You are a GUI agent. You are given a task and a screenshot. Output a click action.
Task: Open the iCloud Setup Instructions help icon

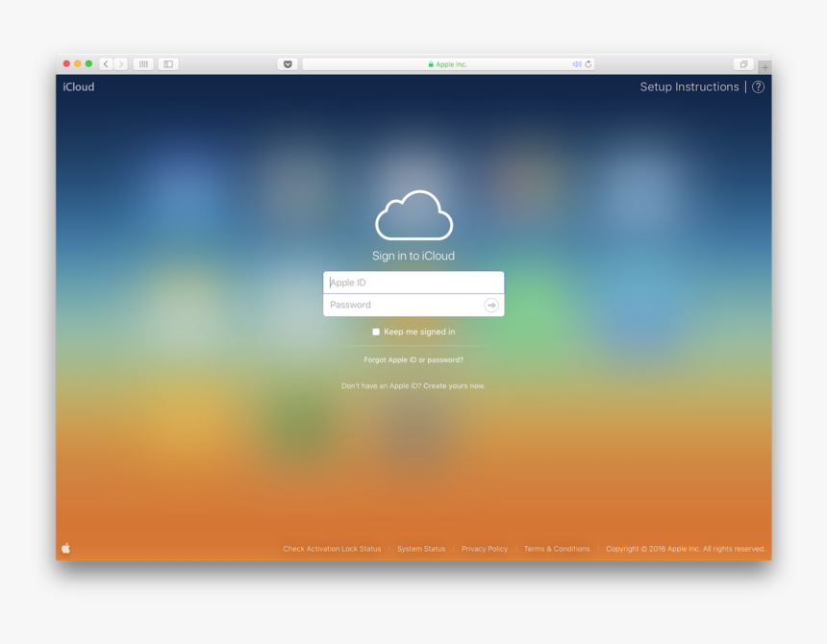(758, 87)
